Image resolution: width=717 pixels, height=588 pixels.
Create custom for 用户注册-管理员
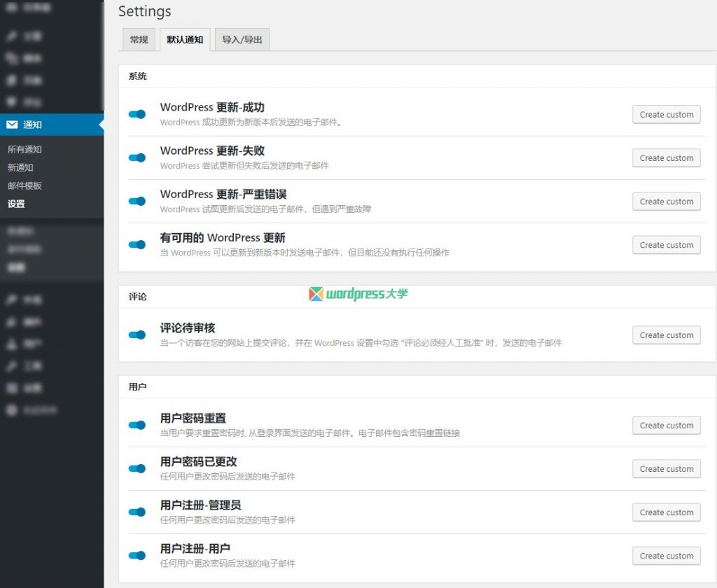(667, 512)
